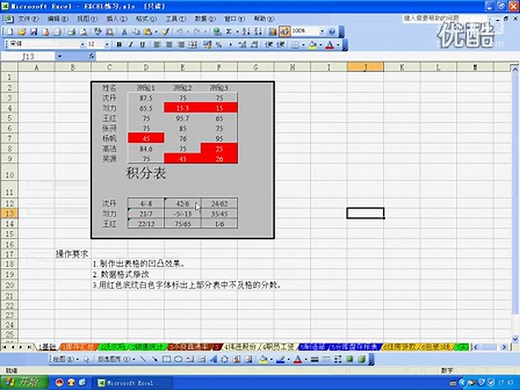Toggle Align Left

pos(157,44)
